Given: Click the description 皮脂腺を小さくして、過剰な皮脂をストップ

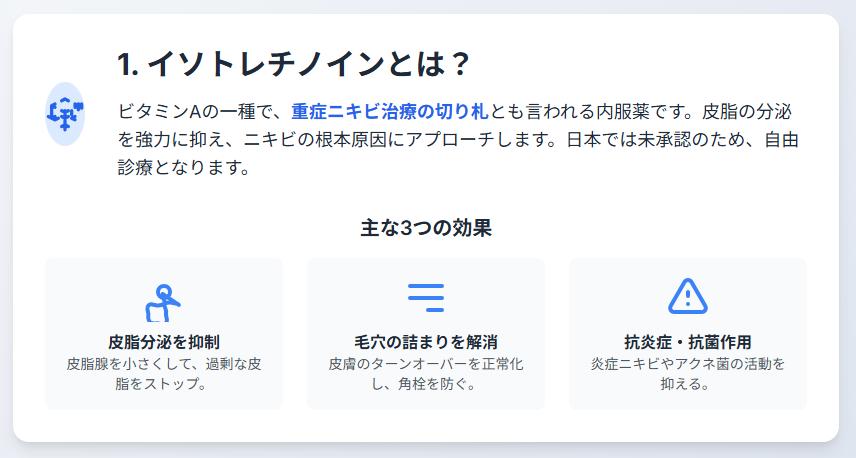Looking at the screenshot, I should (164, 374).
